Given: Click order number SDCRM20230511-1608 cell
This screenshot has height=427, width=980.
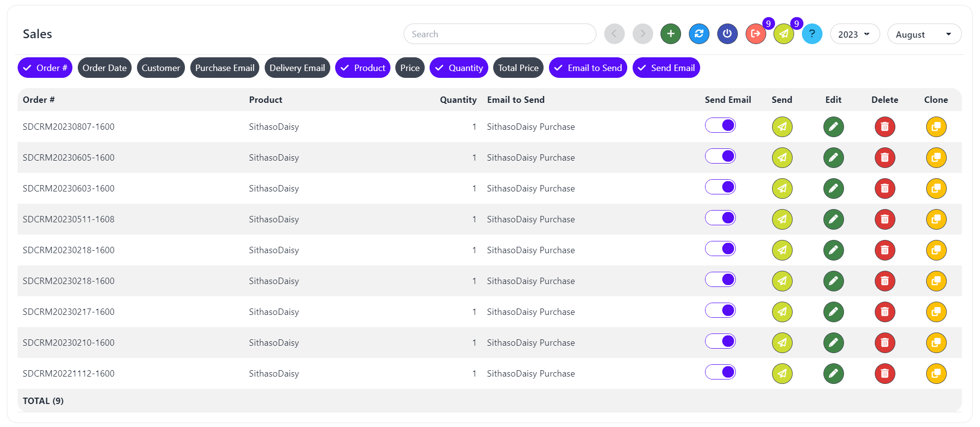Looking at the screenshot, I should 68,219.
